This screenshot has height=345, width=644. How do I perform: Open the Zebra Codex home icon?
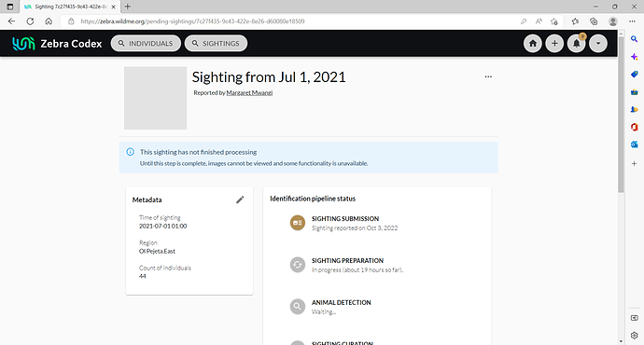tap(533, 44)
